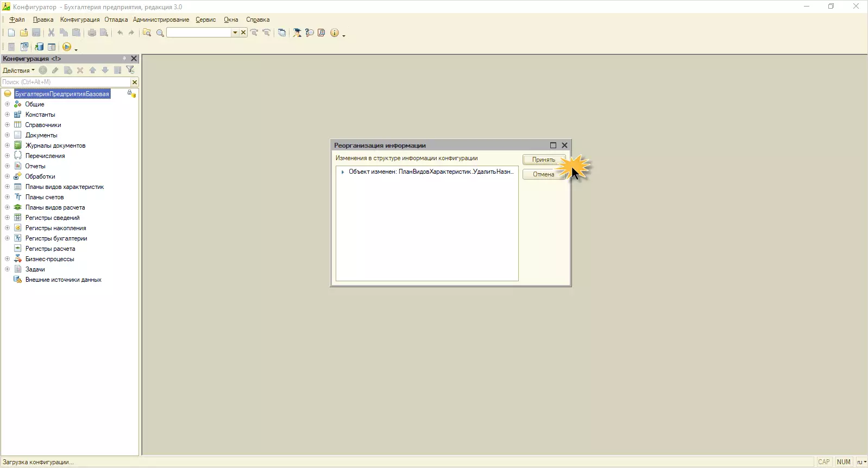868x468 pixels.
Task: Click the Delete X icon in the panel toolbar
Action: (x=80, y=70)
